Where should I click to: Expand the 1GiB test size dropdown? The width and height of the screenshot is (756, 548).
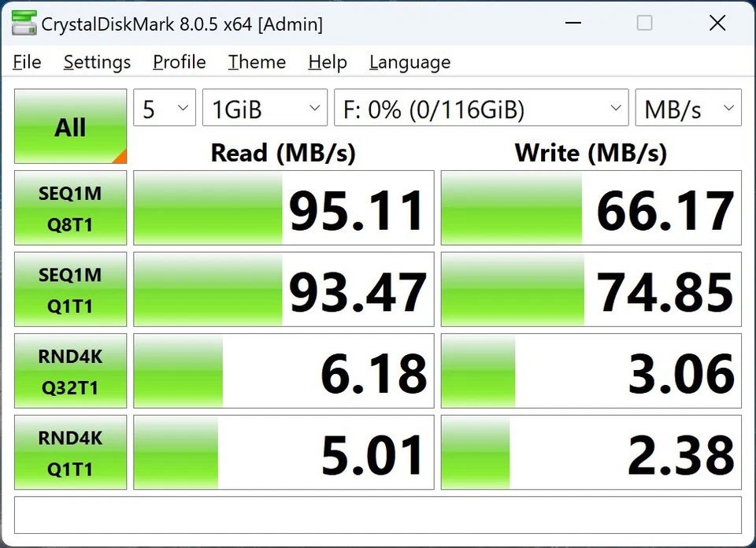(x=265, y=108)
